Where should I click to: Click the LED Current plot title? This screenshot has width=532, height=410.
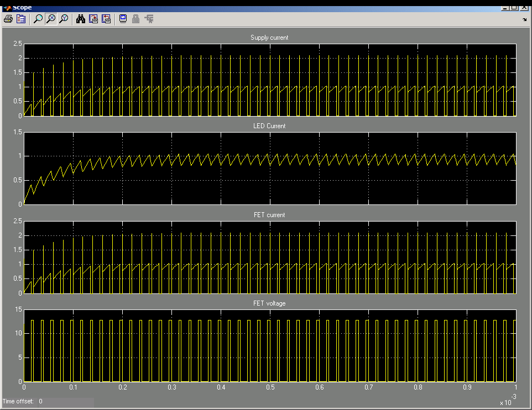pos(269,126)
